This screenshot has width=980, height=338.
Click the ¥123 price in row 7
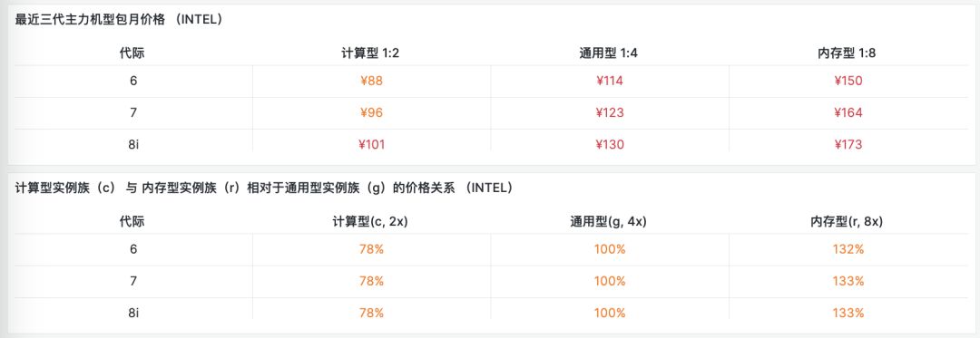pyautogui.click(x=610, y=113)
